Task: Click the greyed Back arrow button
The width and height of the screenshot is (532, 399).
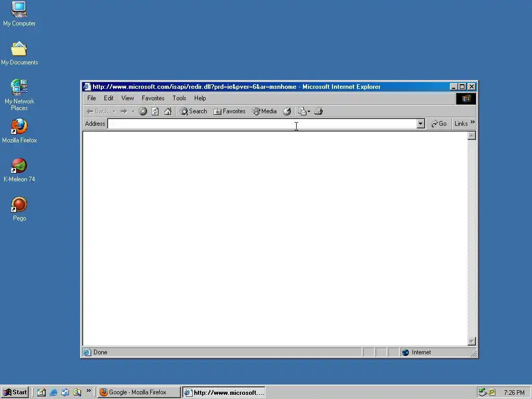Action: tap(97, 111)
